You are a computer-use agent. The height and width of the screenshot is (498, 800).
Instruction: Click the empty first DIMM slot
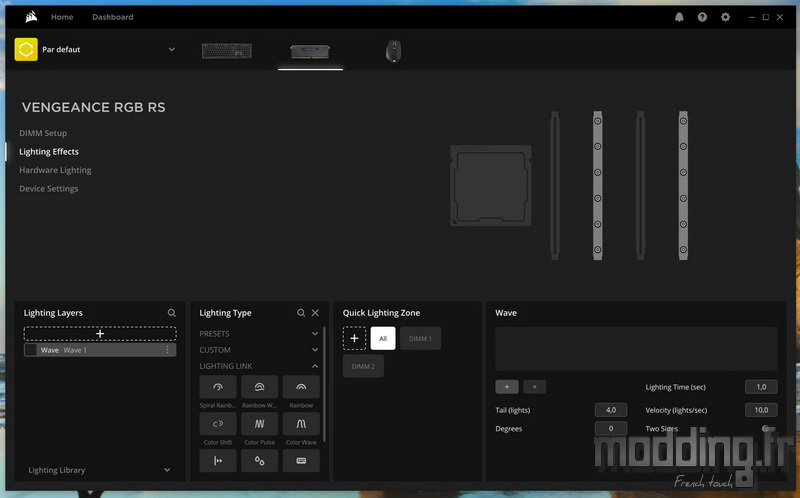coord(555,186)
